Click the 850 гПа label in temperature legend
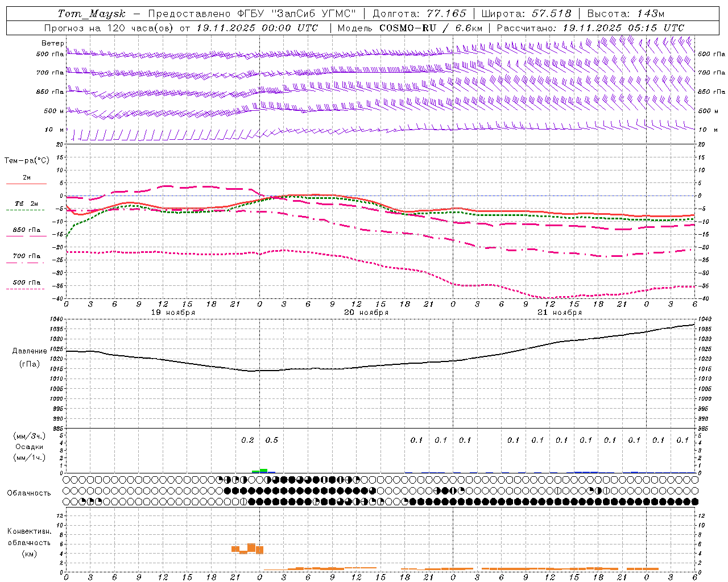 pos(27,230)
